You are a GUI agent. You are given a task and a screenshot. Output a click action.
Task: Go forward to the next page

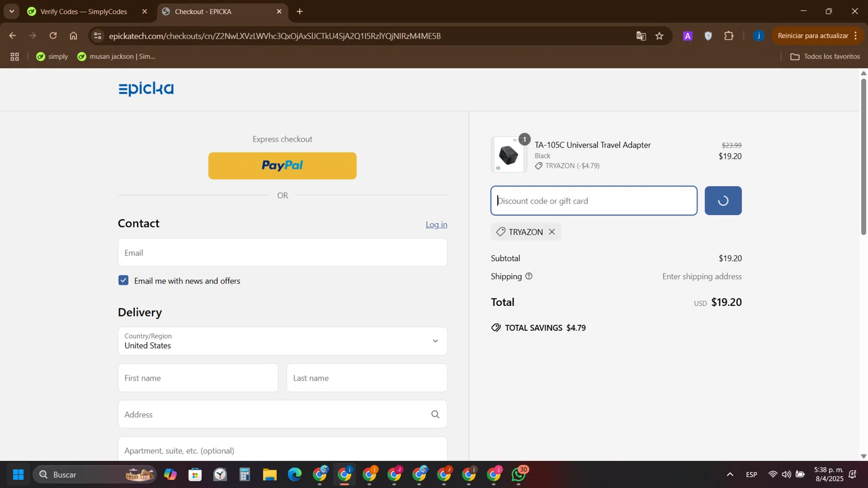(x=33, y=36)
